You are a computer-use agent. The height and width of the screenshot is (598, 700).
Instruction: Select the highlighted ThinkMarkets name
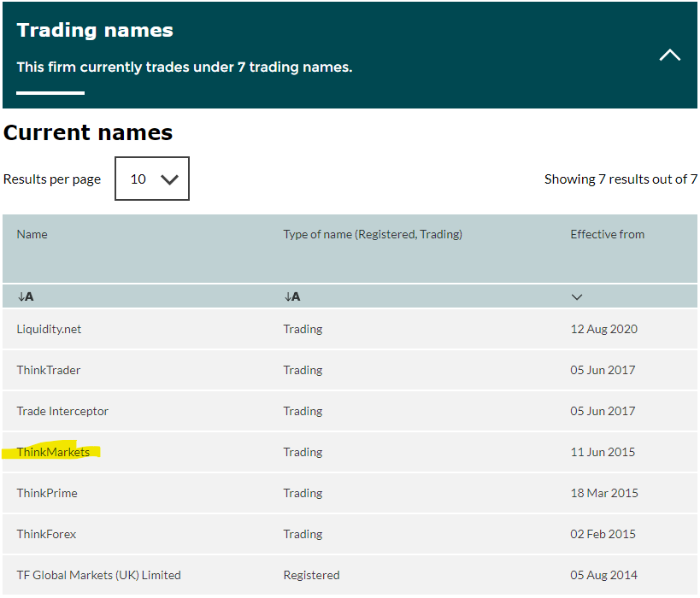(x=53, y=452)
